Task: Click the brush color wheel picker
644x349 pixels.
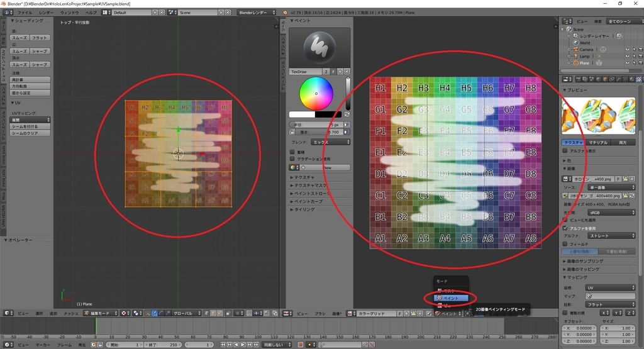Action: pos(316,94)
